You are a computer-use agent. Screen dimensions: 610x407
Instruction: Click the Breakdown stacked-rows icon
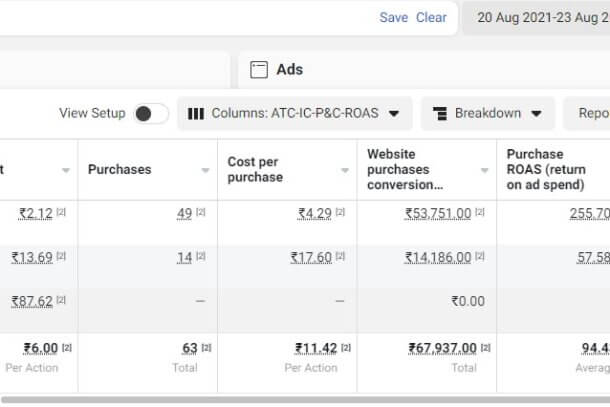440,114
